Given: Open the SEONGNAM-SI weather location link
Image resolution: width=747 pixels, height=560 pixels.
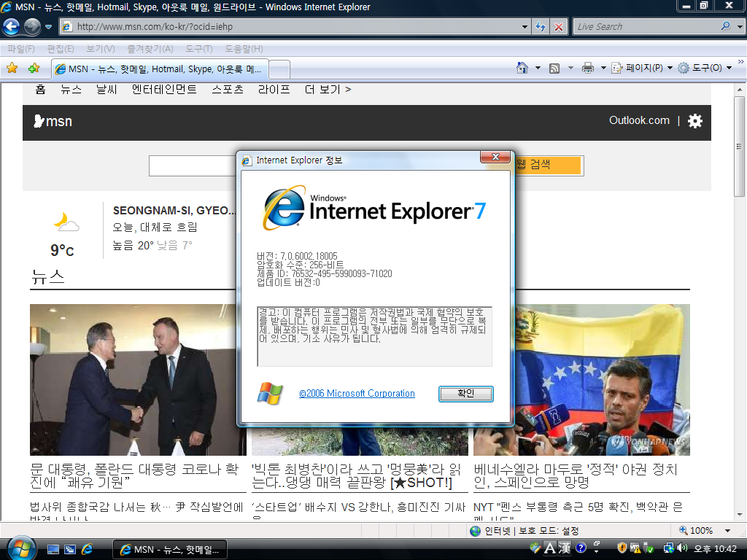Looking at the screenshot, I should coord(174,211).
